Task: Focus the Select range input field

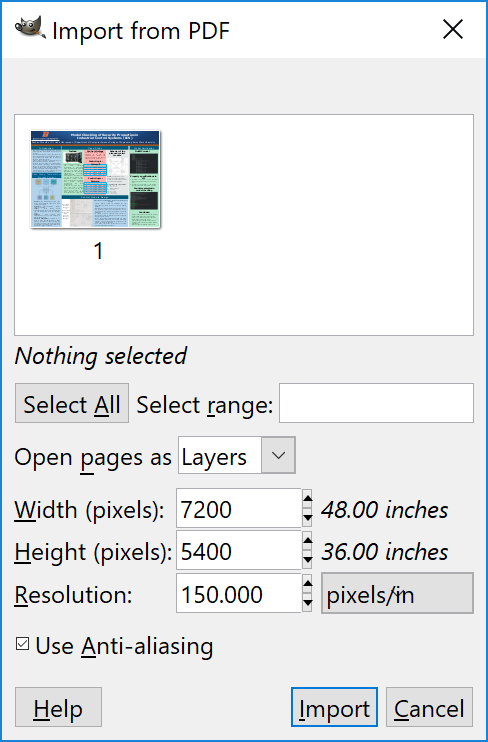Action: [376, 403]
